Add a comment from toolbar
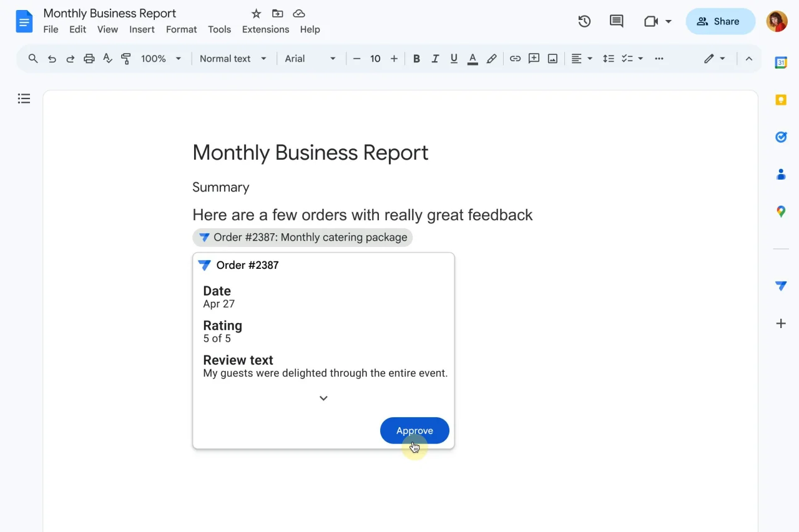 [x=534, y=59]
